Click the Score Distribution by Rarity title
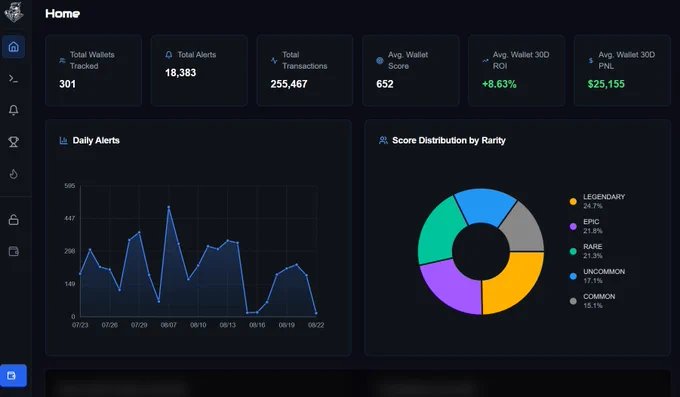Image resolution: width=680 pixels, height=397 pixels. point(449,140)
